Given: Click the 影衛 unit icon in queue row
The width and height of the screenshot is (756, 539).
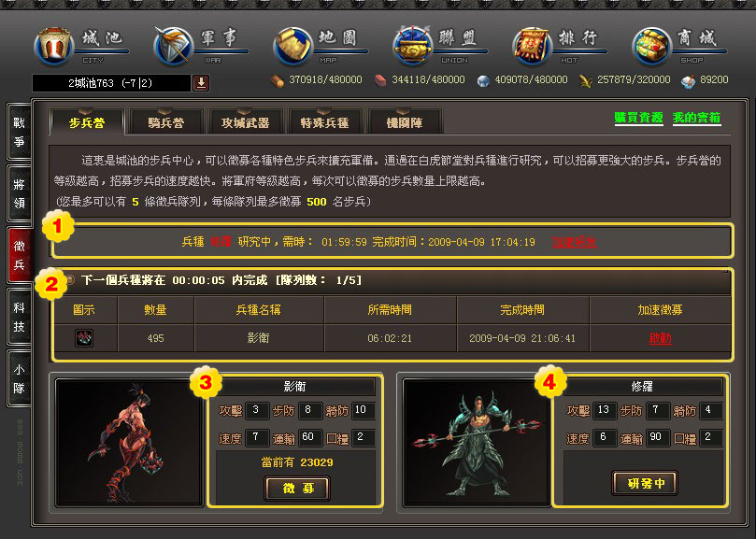Looking at the screenshot, I should tap(84, 338).
